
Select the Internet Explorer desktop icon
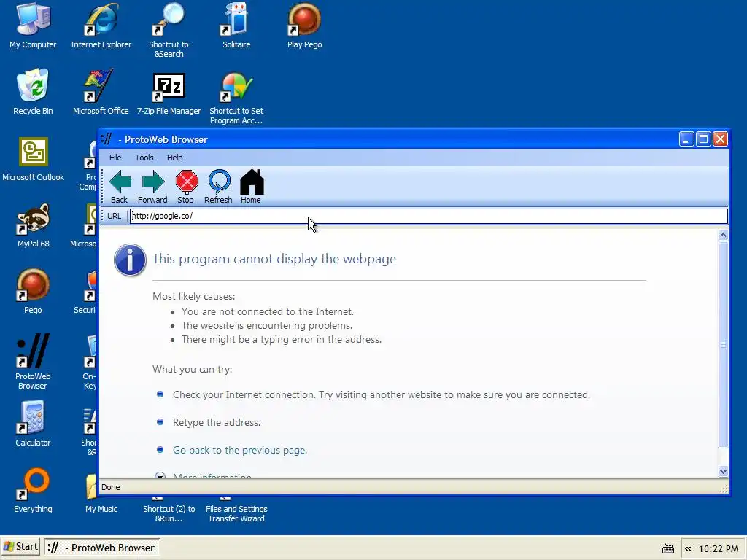coord(101,26)
